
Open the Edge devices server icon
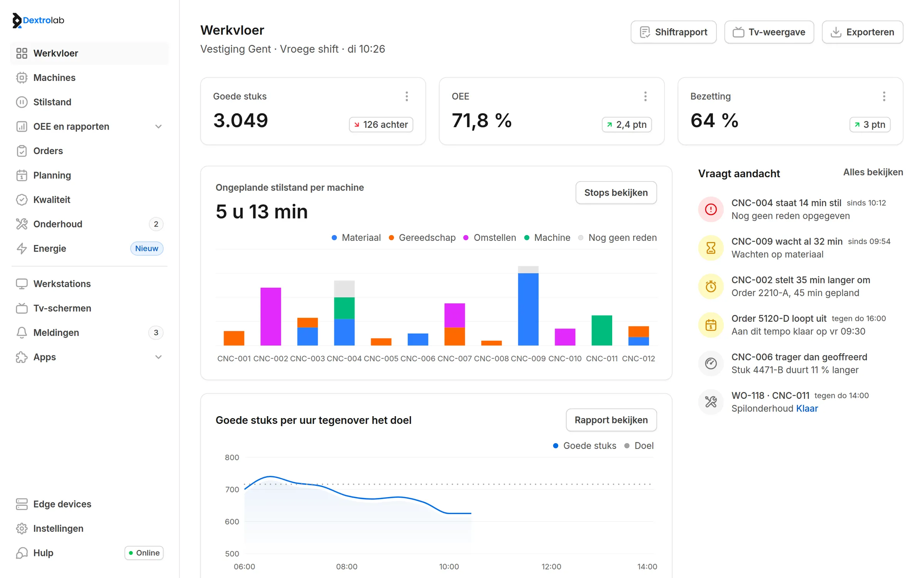(x=22, y=504)
